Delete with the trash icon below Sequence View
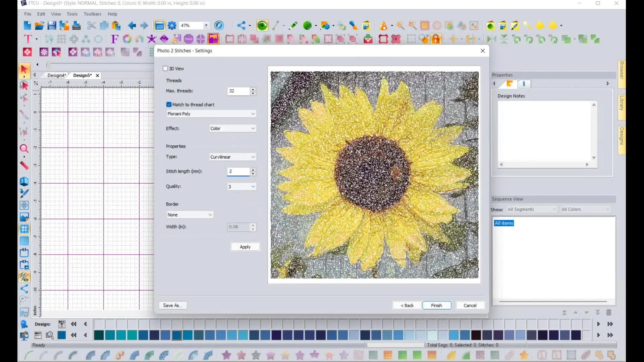This screenshot has width=644, height=362. 609,312
